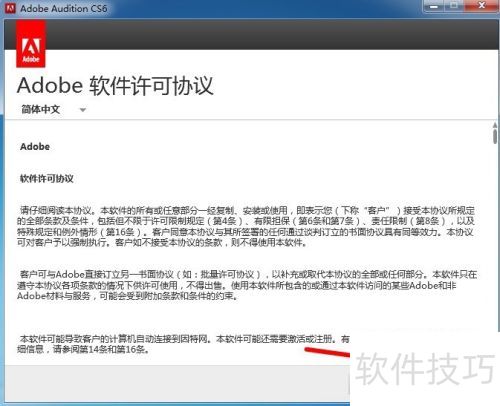Click the 软件技巧 watermark overlay
This screenshot has width=500, height=406.
click(x=425, y=369)
